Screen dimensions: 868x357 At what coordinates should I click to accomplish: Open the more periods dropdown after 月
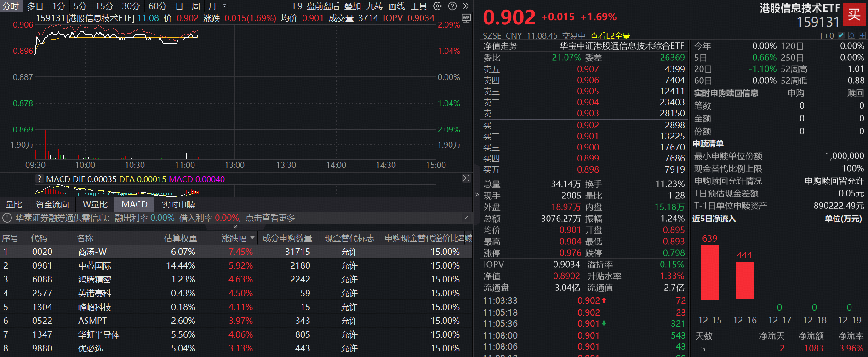224,6
